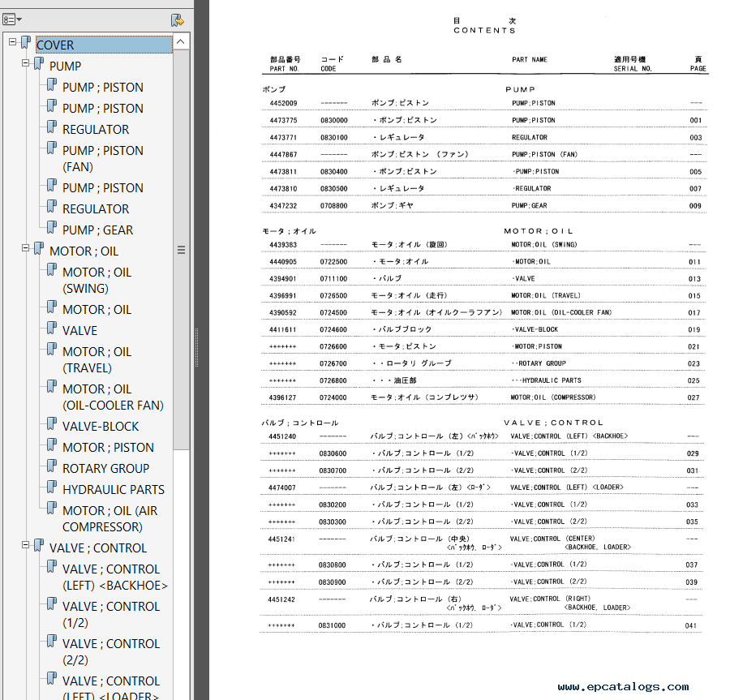Click code 0830800 in the table
Image resolution: width=730 pixels, height=700 pixels.
pyautogui.click(x=333, y=565)
